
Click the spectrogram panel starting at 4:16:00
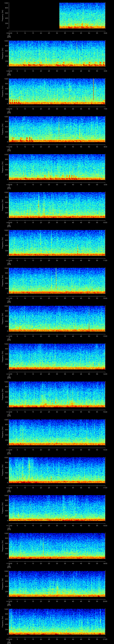click(x=57, y=470)
